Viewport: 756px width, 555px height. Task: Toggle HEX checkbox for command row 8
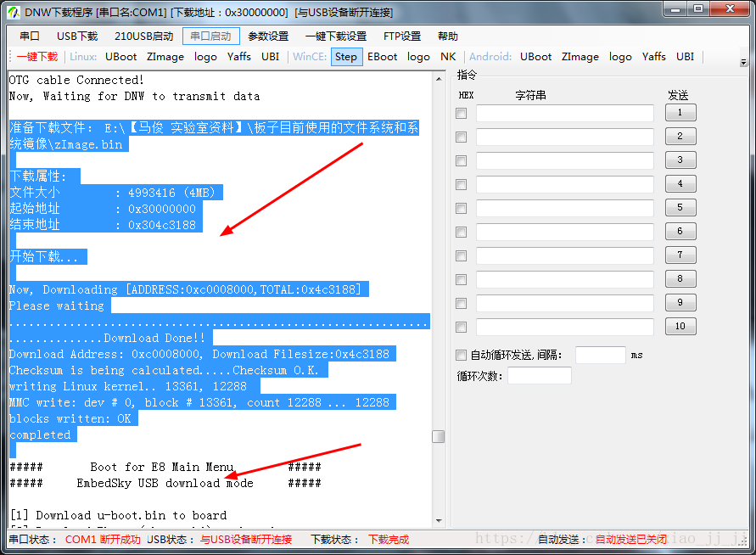tap(462, 280)
